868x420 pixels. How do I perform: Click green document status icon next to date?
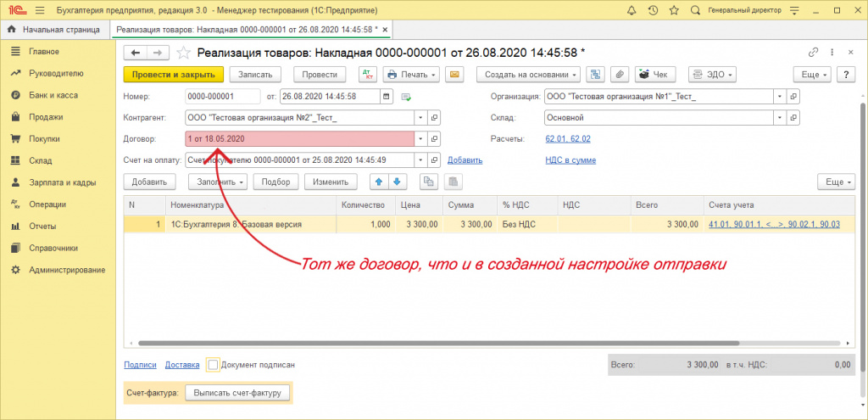[x=406, y=97]
